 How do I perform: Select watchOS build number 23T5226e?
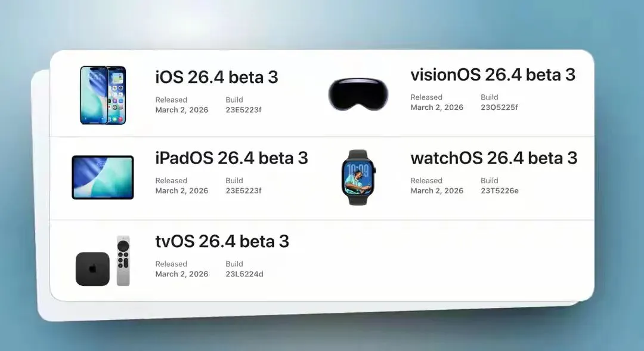(500, 190)
